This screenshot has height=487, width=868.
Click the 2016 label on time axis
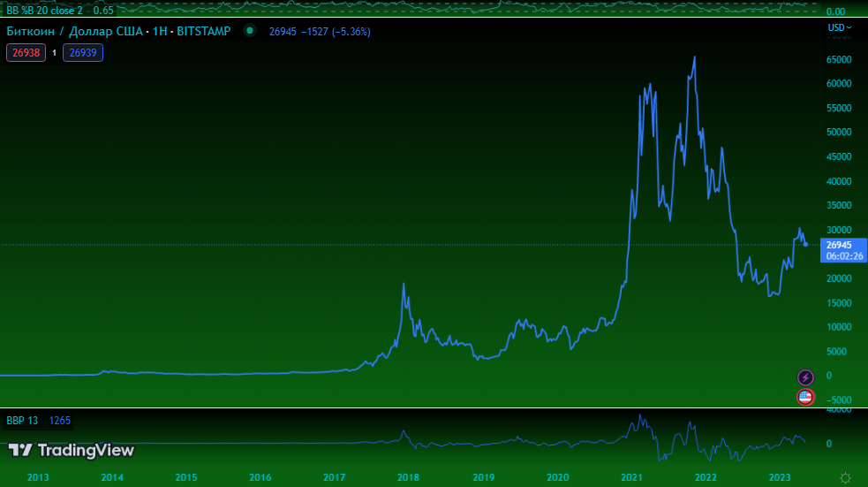(x=260, y=477)
